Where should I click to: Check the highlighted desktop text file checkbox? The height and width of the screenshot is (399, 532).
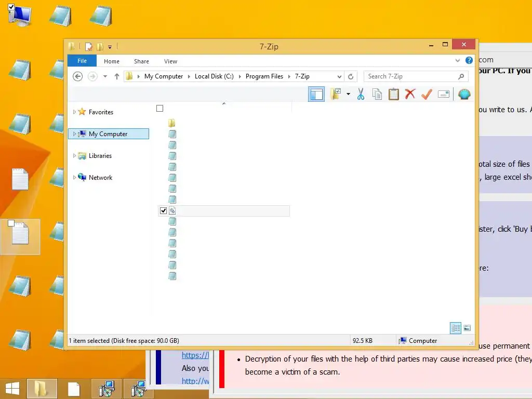click(x=11, y=223)
